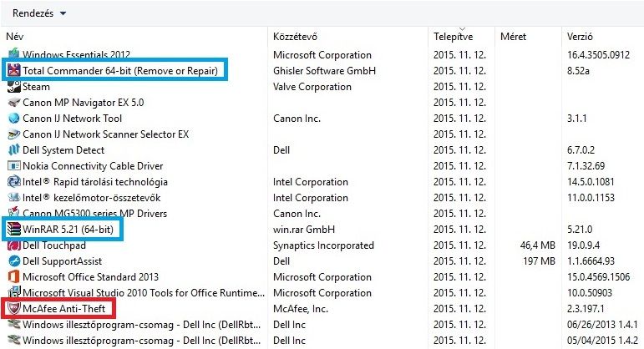Open the Rendezés dropdown menu
This screenshot has height=349, width=644.
(39, 13)
